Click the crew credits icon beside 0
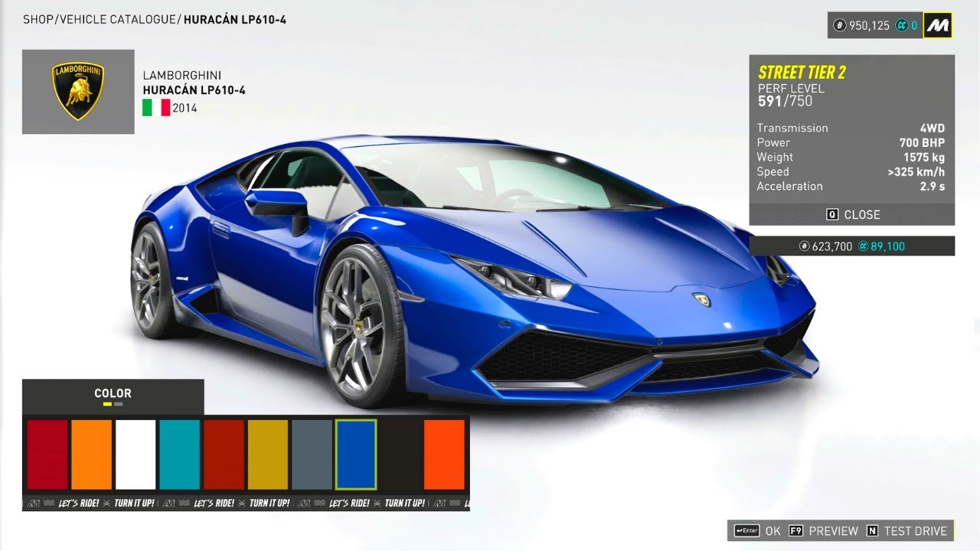The image size is (980, 551). click(903, 26)
